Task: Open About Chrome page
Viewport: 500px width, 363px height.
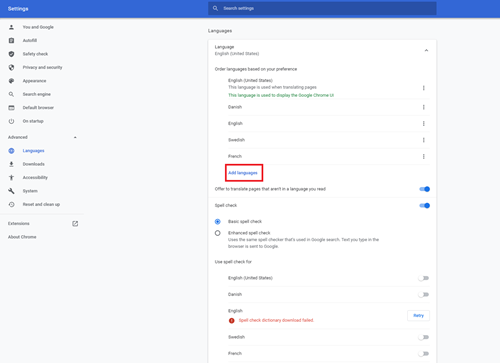Action: pos(22,237)
